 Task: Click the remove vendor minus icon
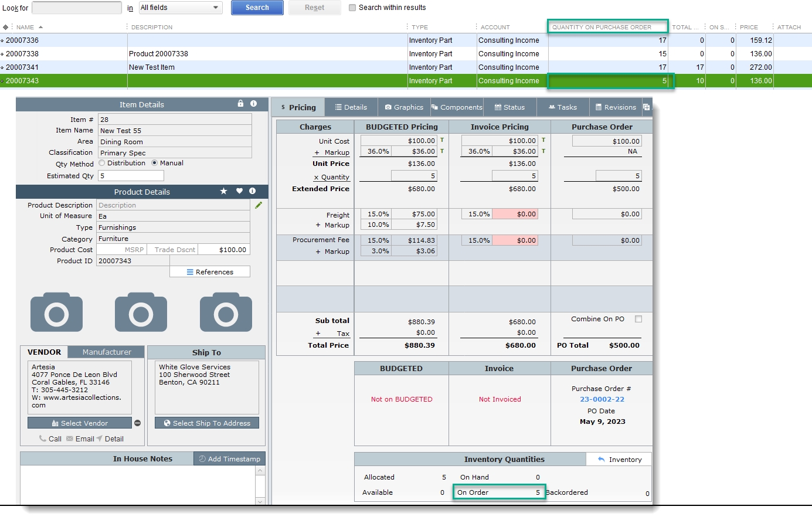click(137, 423)
